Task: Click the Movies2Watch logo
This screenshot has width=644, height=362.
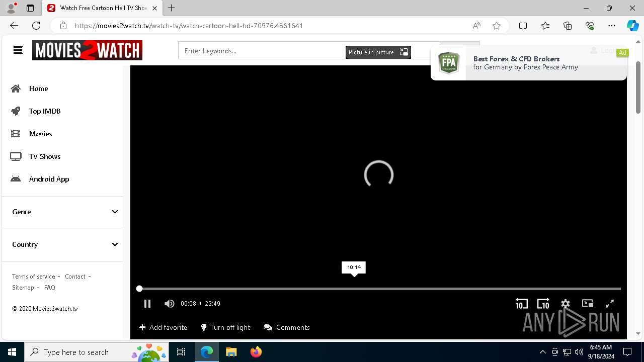Action: (87, 50)
